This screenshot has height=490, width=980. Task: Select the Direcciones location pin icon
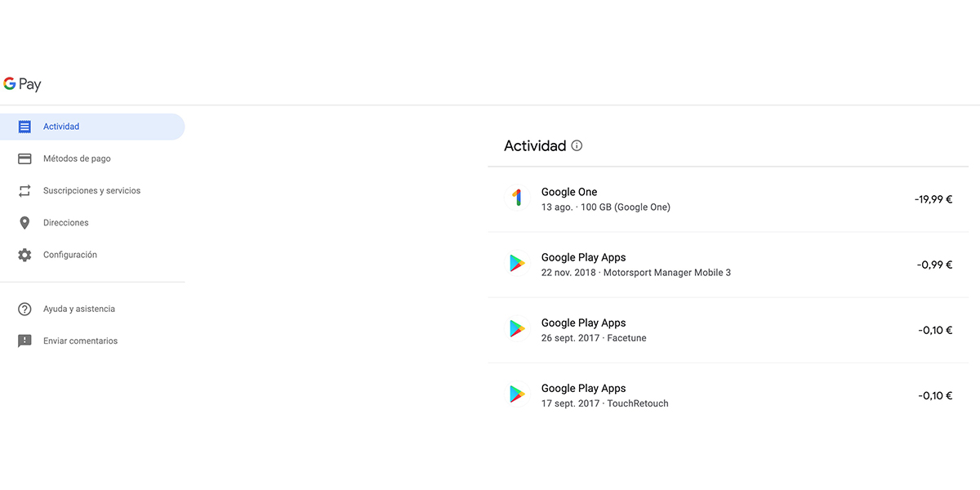click(26, 222)
